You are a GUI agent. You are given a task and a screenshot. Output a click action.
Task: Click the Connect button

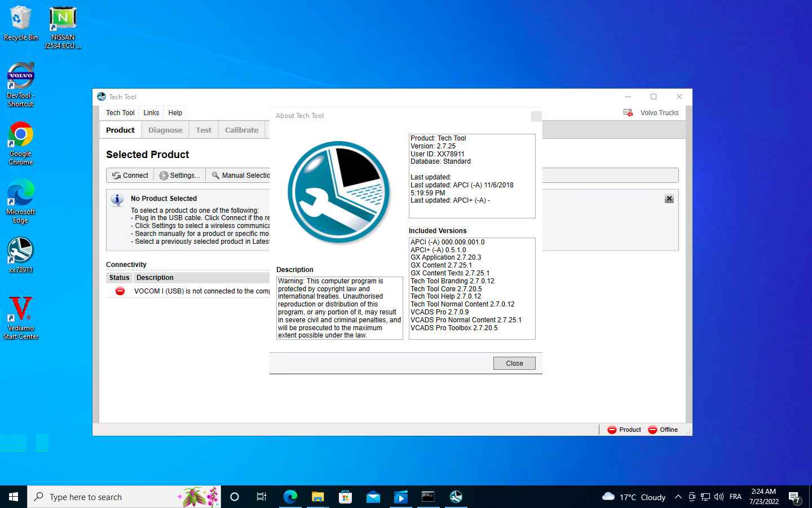[130, 176]
